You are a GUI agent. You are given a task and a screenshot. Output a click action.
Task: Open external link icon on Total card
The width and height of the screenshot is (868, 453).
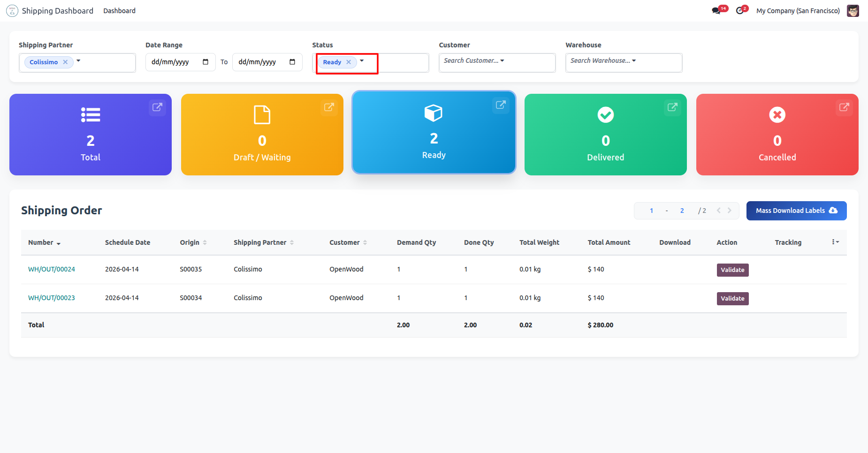157,107
